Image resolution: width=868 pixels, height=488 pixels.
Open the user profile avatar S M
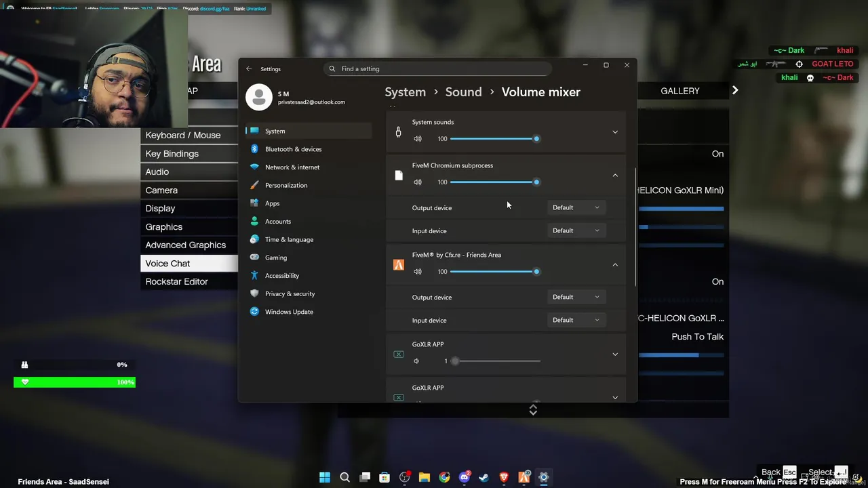tap(259, 98)
